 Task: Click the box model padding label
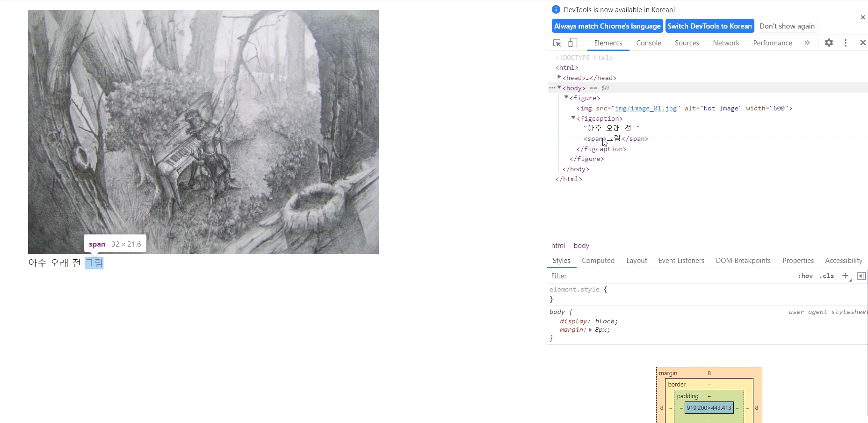[687, 396]
